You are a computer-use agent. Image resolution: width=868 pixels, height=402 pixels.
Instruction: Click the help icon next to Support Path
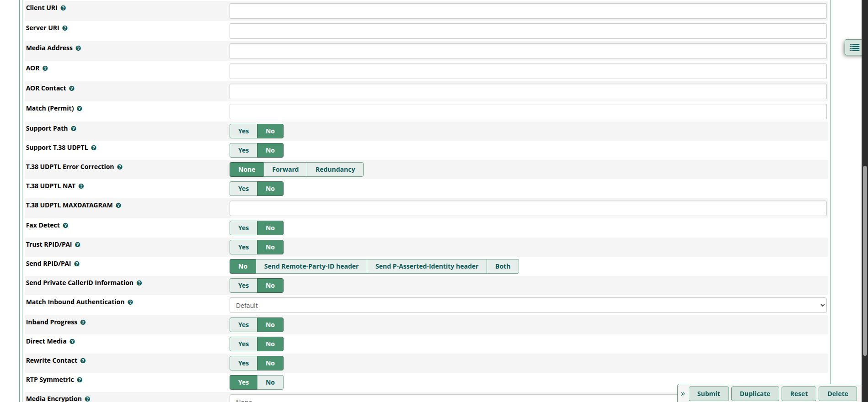coord(74,129)
